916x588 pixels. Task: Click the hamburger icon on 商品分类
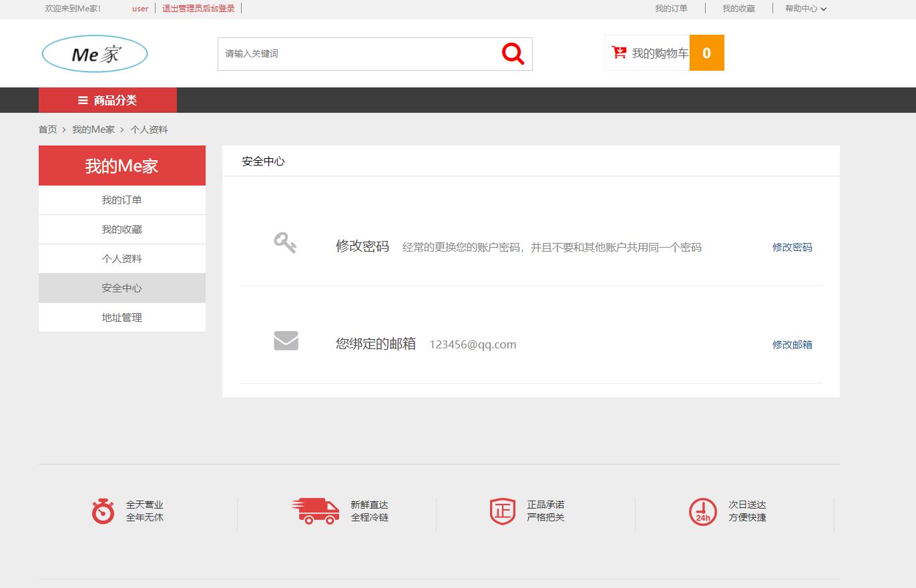tap(83, 100)
